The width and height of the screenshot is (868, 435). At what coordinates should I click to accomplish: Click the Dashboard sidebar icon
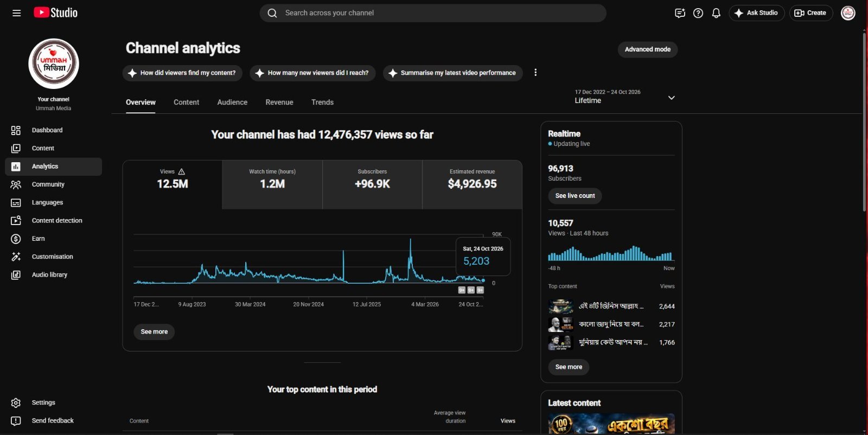tap(16, 130)
